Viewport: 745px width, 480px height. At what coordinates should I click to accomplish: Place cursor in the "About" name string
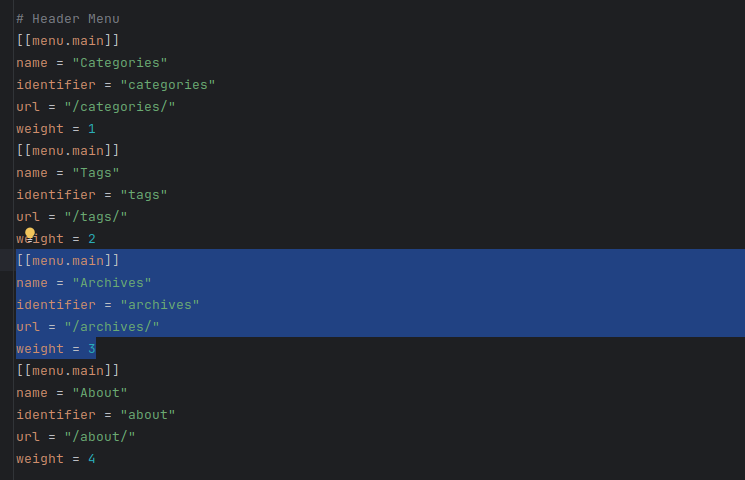99,393
